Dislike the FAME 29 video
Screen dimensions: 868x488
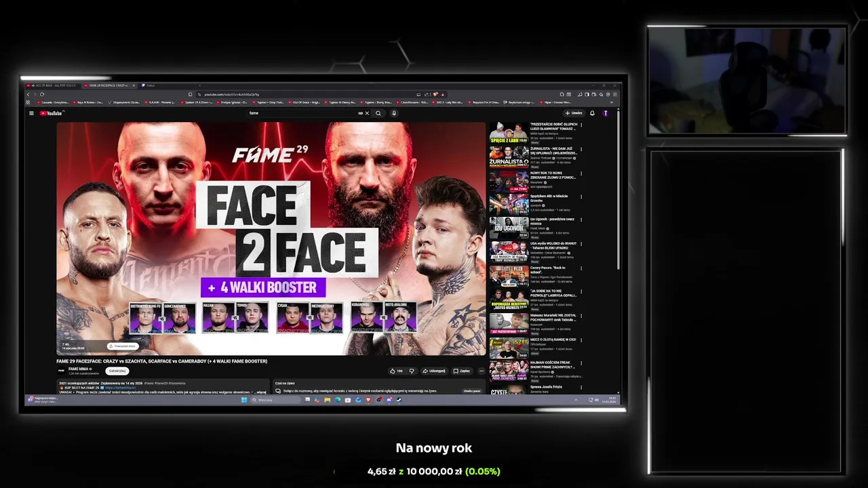(412, 371)
